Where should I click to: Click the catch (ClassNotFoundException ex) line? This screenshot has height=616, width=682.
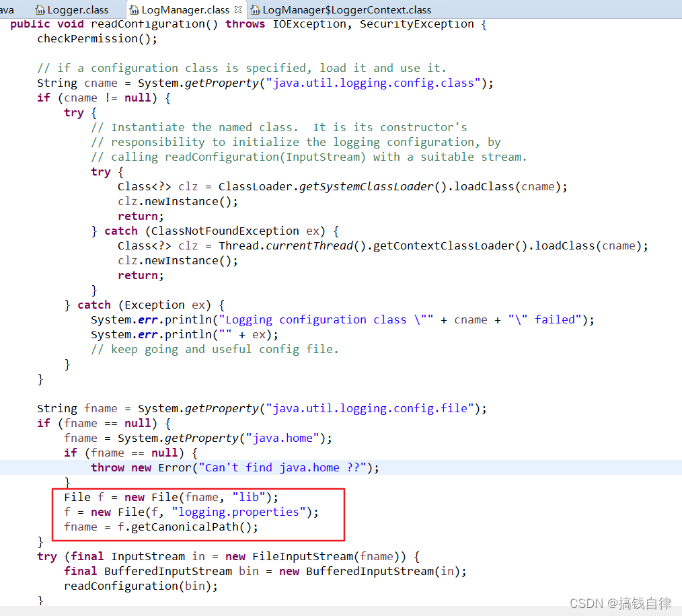(x=215, y=231)
